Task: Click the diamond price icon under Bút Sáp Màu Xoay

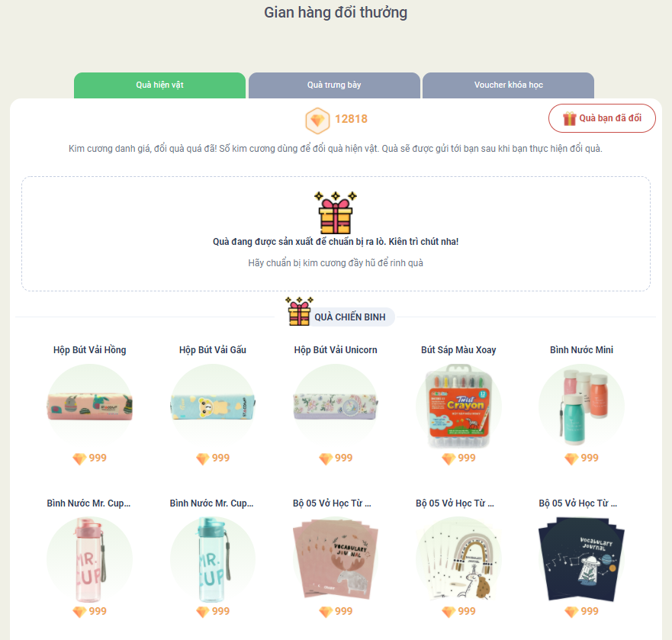Action: 449,458
